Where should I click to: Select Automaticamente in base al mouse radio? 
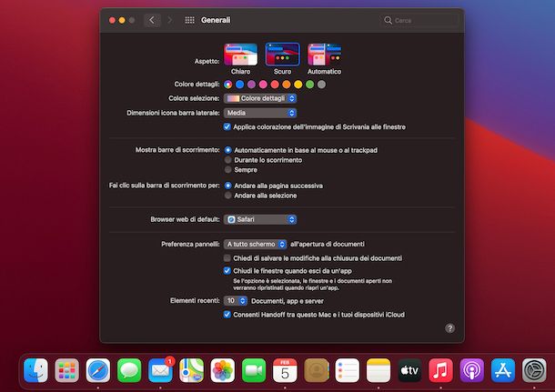click(x=228, y=150)
